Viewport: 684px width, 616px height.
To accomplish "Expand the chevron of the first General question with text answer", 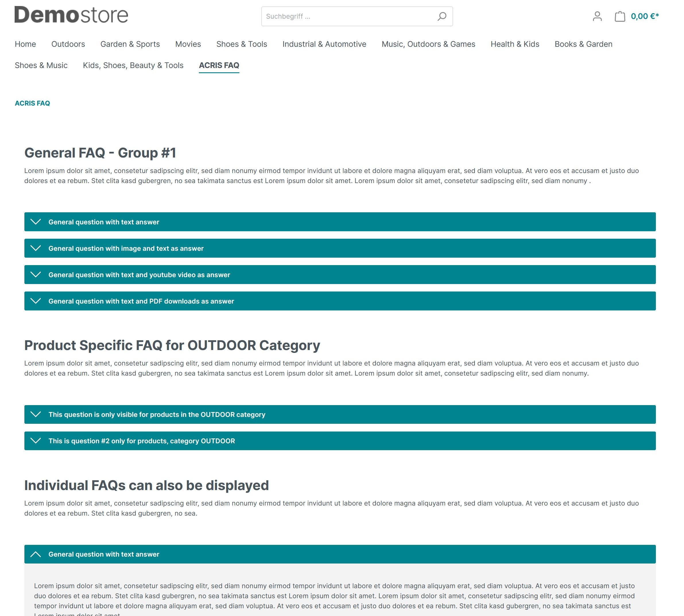I will click(36, 222).
